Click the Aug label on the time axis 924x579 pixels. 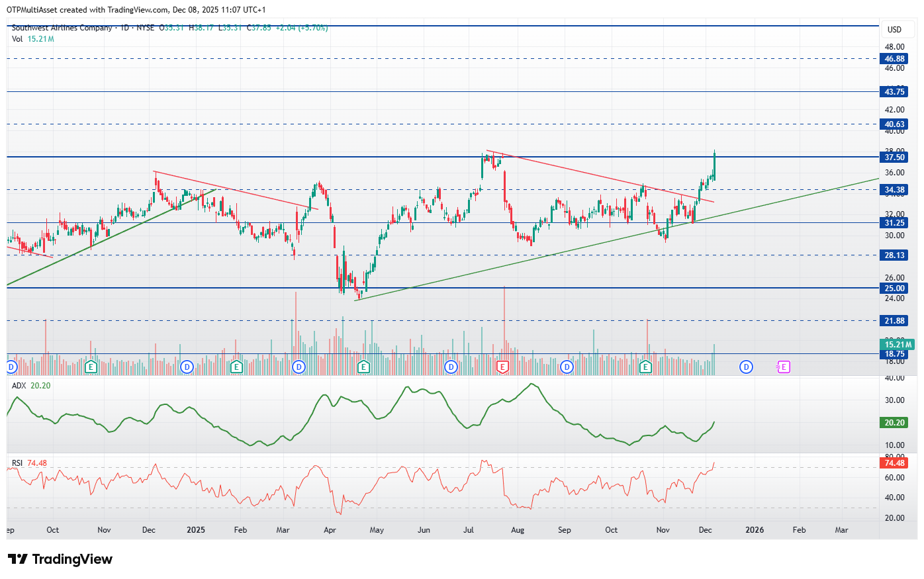point(518,530)
